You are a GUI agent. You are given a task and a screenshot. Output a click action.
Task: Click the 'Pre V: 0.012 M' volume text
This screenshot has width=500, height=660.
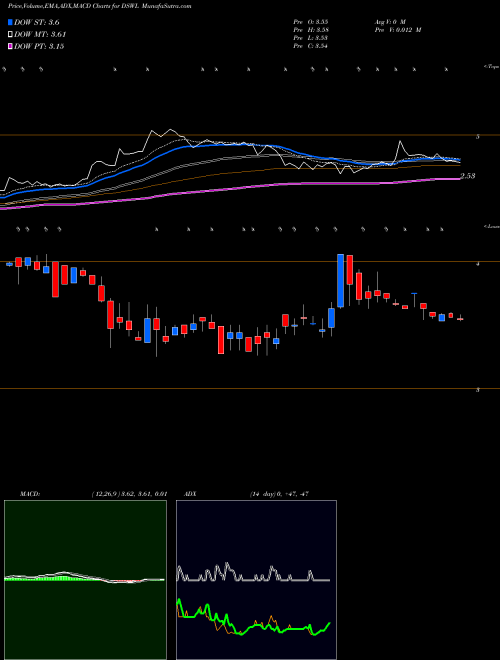(x=397, y=30)
